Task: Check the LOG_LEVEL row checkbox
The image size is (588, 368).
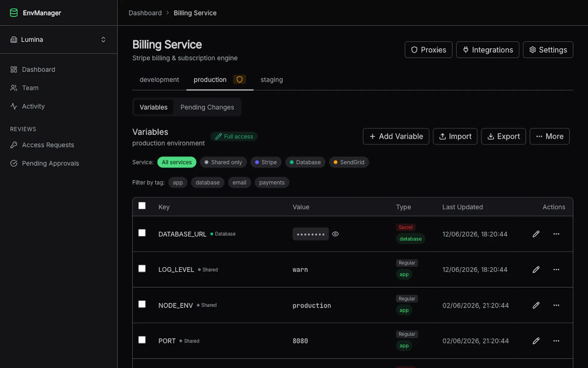Action: point(142,269)
